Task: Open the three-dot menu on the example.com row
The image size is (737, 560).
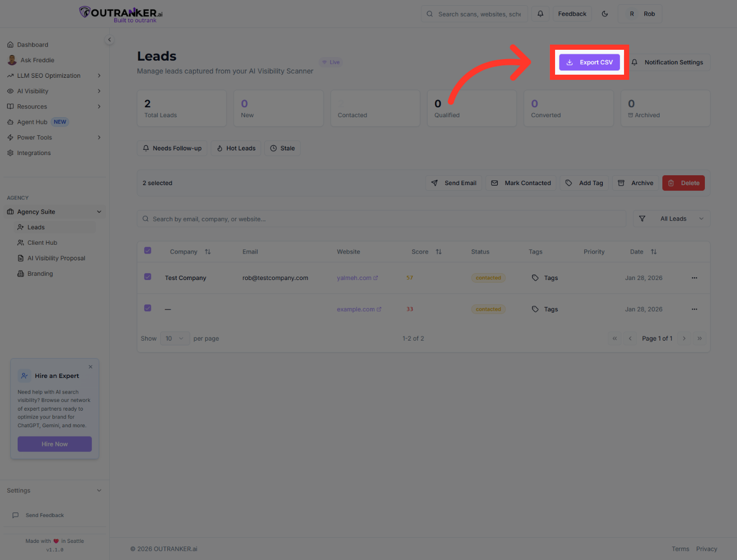Action: [694, 309]
